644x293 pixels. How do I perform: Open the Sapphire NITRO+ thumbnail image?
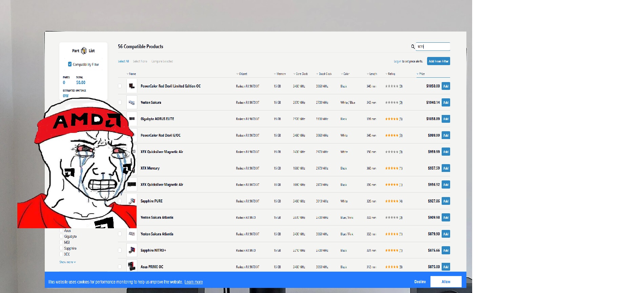pyautogui.click(x=132, y=250)
